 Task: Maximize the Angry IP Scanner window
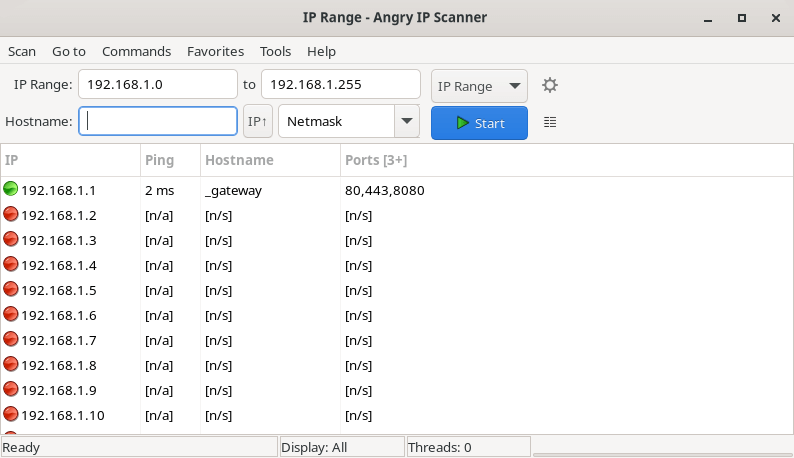(742, 18)
